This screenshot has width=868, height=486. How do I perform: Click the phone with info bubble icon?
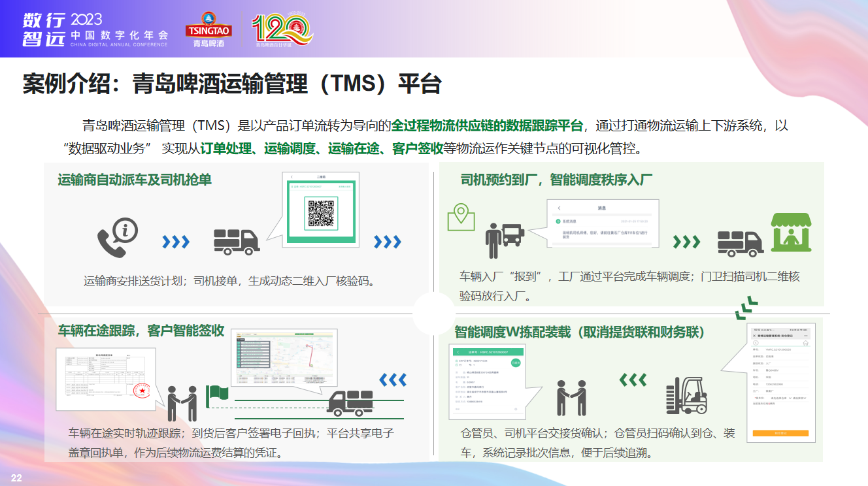coord(118,238)
